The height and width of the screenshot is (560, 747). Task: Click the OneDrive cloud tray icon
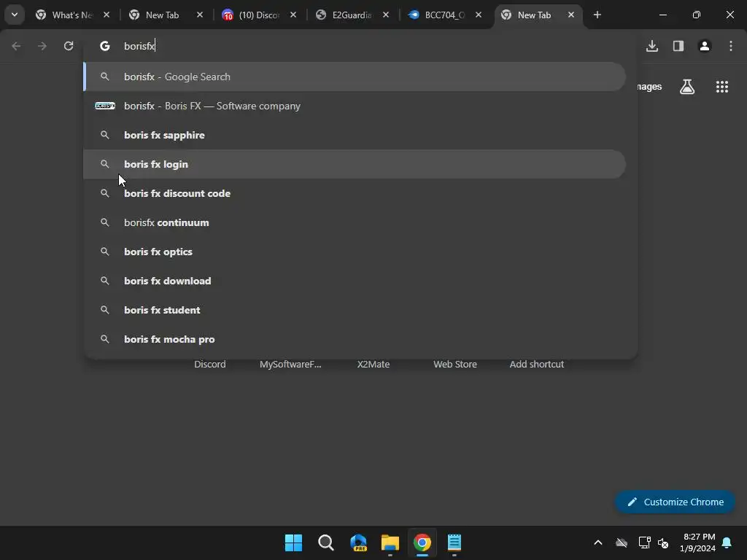pyautogui.click(x=622, y=542)
